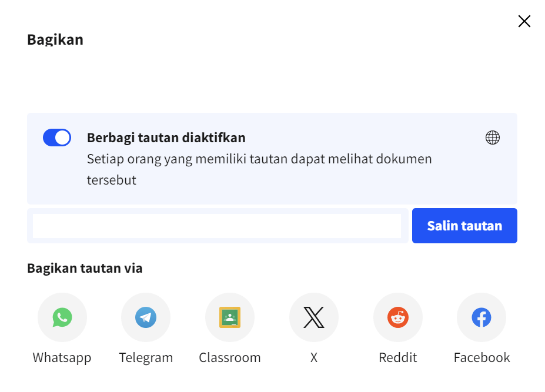Close the Bagikan dialog
Screen dimensions: 545x392
pos(524,22)
